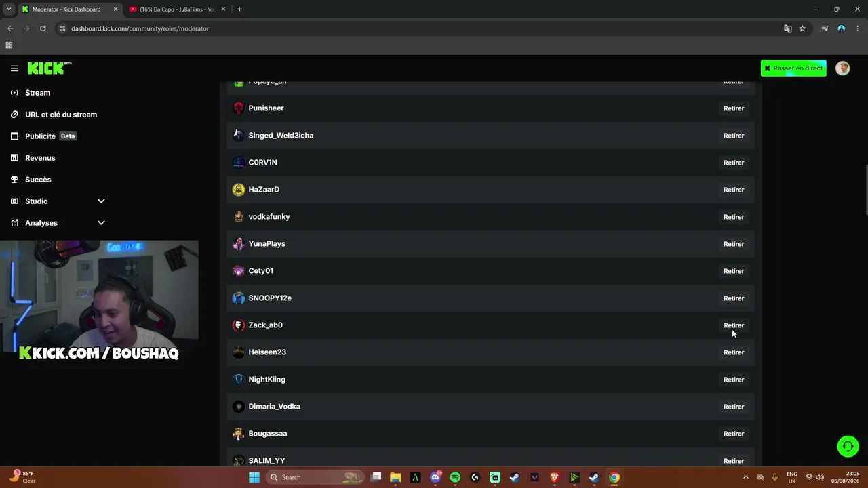Open the Kick account avatar menu
This screenshot has height=488, width=868.
point(842,68)
